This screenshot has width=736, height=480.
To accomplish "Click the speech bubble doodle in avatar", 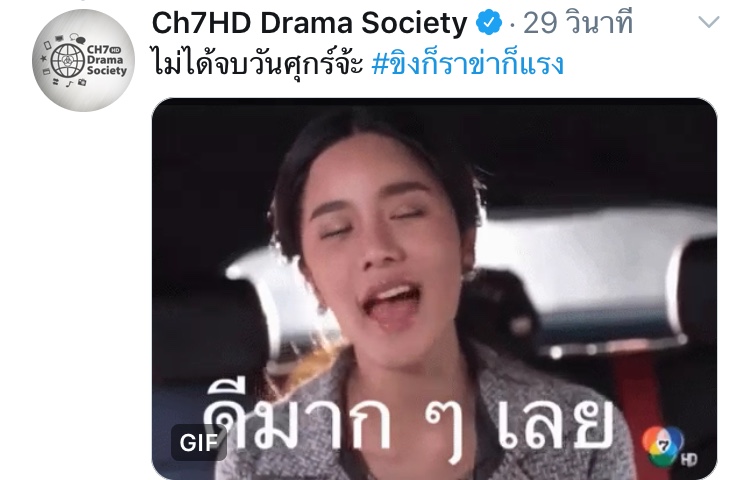I will coord(77,38).
